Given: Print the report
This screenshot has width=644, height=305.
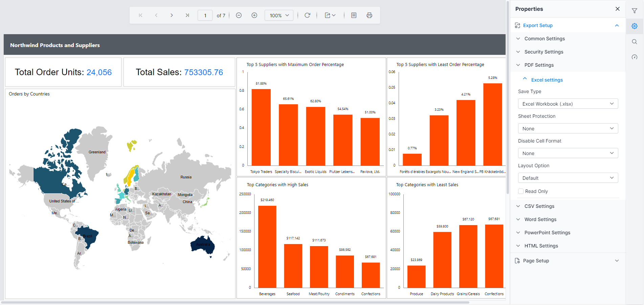Looking at the screenshot, I should click(x=369, y=15).
